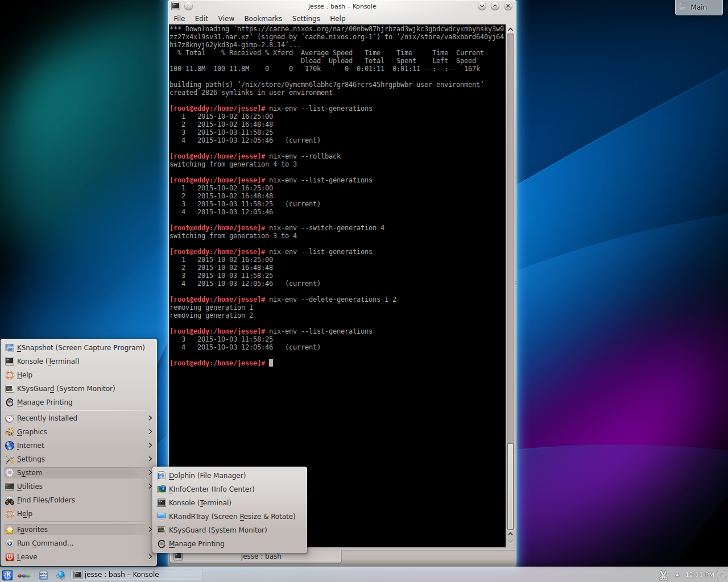The height and width of the screenshot is (582, 728).
Task: Open the Settings menu in Konsole menubar
Action: [306, 19]
